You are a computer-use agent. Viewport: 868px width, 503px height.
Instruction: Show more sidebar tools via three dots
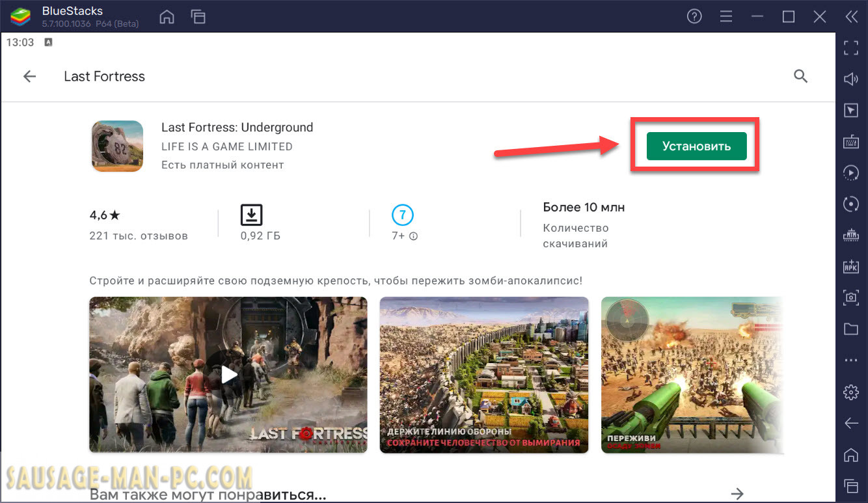click(851, 360)
